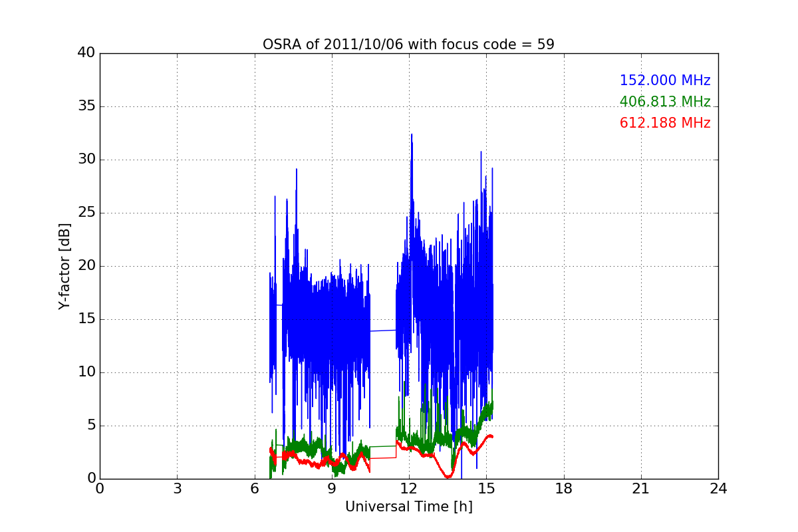The height and width of the screenshot is (532, 798).
Task: Click x-axis tick label 9
Action: (332, 488)
